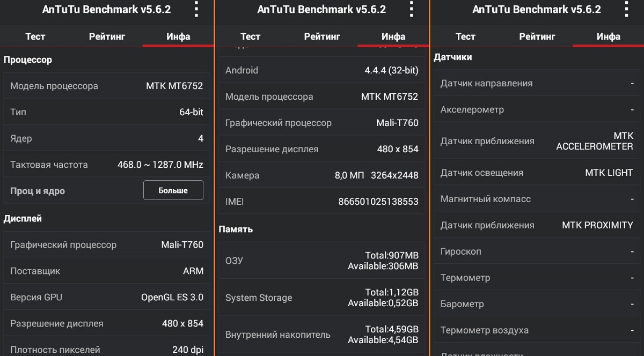
Task: Click the MTK PROXIMITY value
Action: (x=597, y=225)
